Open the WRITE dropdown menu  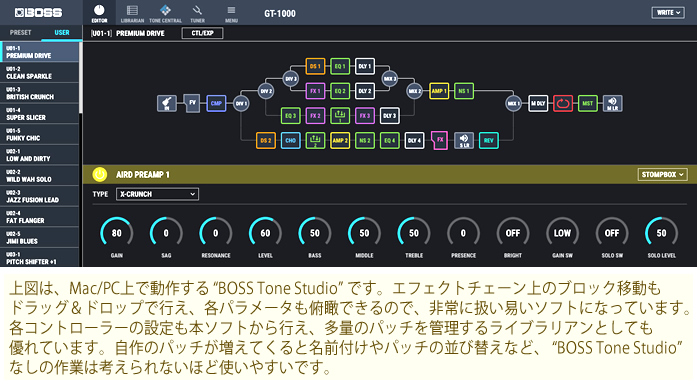pos(668,12)
